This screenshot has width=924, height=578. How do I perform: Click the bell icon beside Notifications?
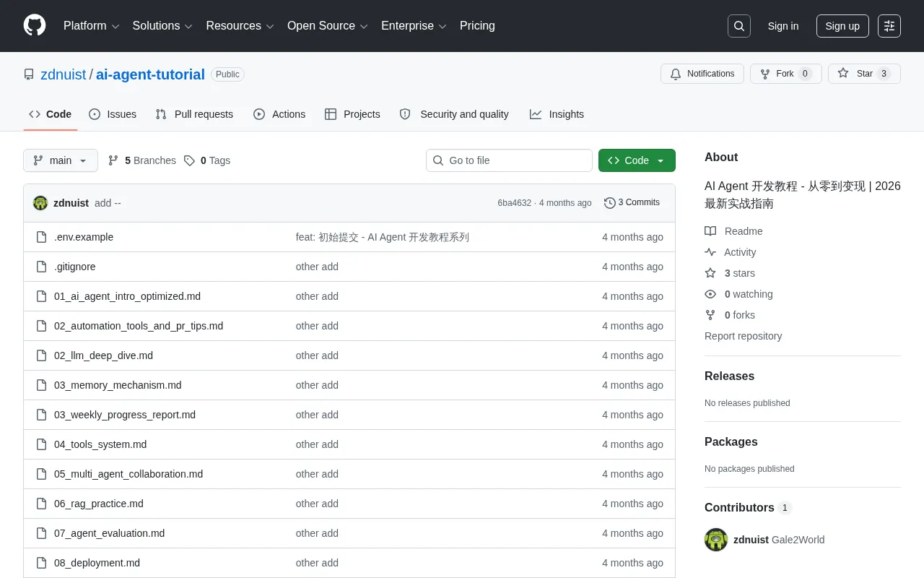(x=676, y=74)
